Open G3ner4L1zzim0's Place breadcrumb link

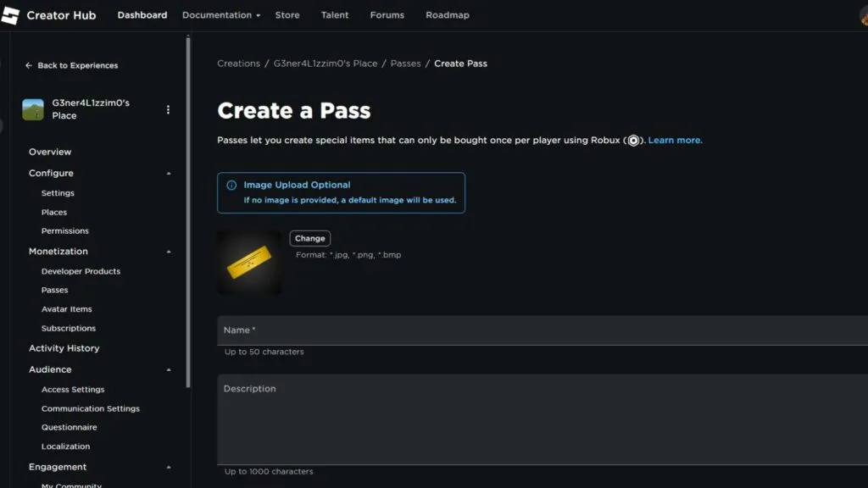click(x=325, y=64)
